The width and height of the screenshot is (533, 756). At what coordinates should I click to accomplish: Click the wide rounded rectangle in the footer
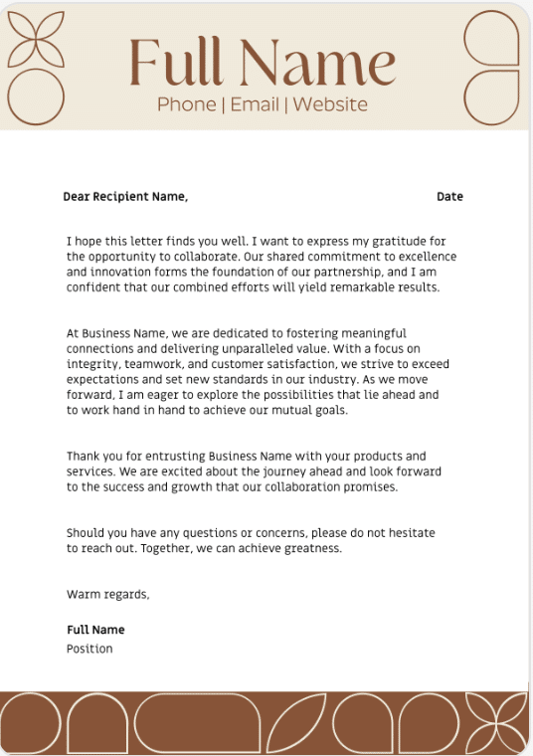click(x=197, y=724)
